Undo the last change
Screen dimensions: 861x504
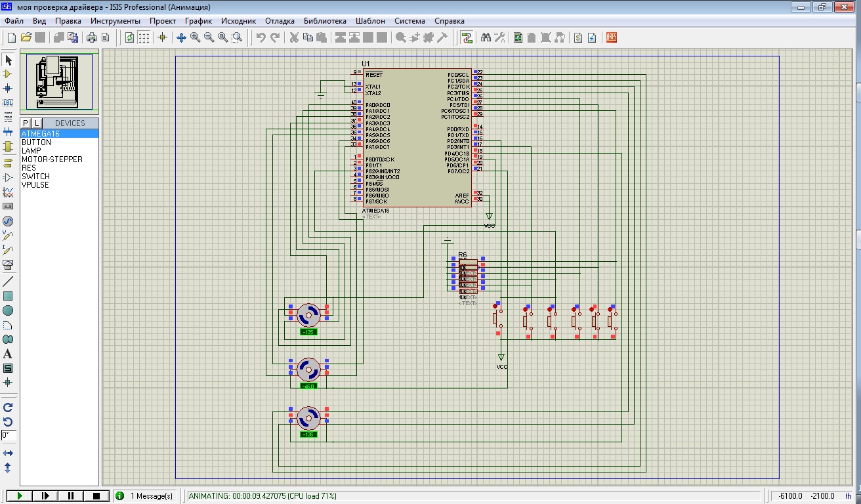coord(261,37)
